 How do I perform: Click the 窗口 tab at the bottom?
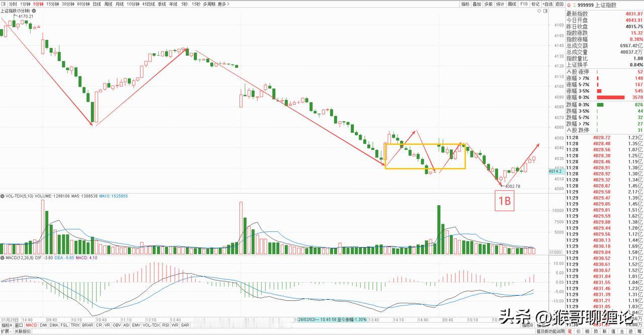(x=19, y=325)
